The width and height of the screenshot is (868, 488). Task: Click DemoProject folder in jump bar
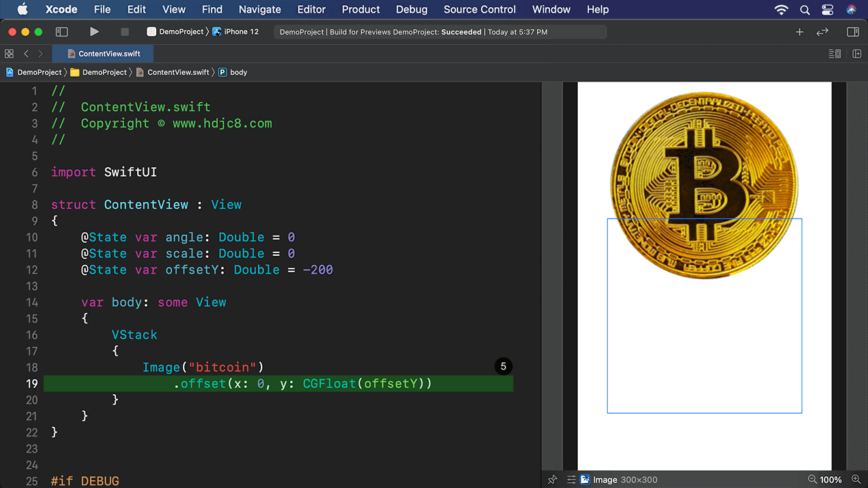98,72
